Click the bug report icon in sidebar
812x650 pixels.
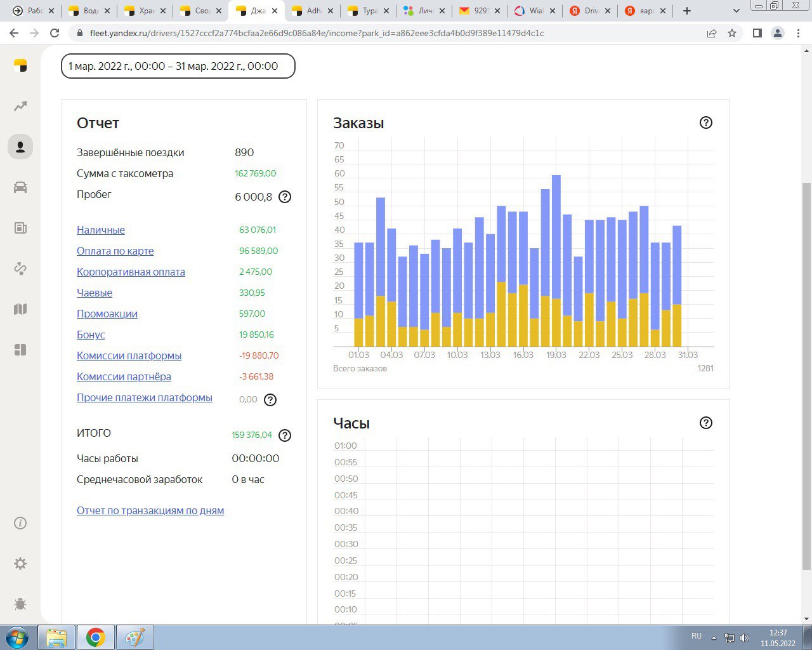(x=20, y=604)
